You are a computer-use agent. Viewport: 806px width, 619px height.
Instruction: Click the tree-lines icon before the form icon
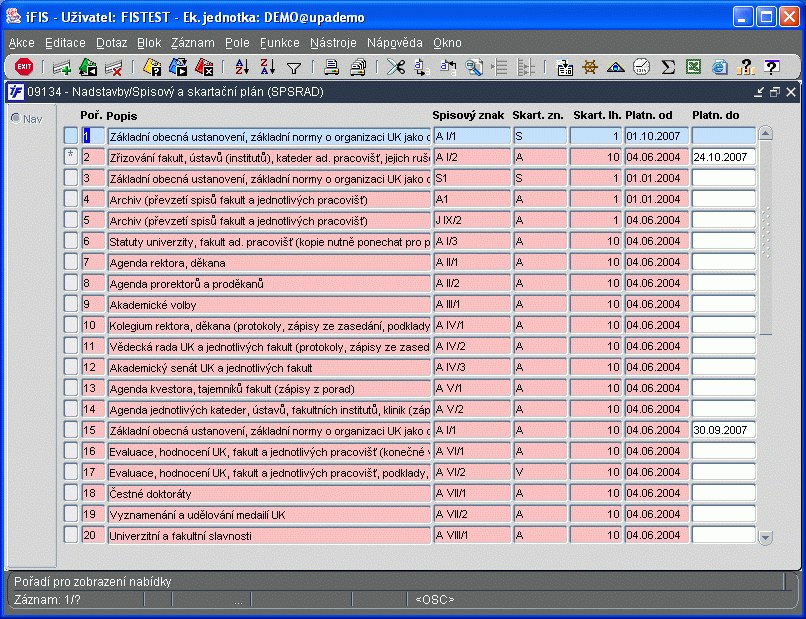(x=526, y=67)
